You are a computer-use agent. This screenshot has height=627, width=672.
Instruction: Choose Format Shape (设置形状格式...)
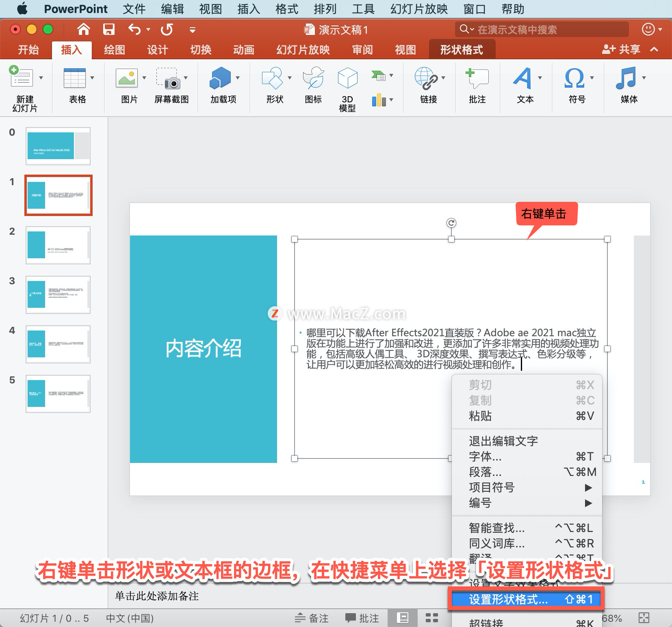click(526, 599)
